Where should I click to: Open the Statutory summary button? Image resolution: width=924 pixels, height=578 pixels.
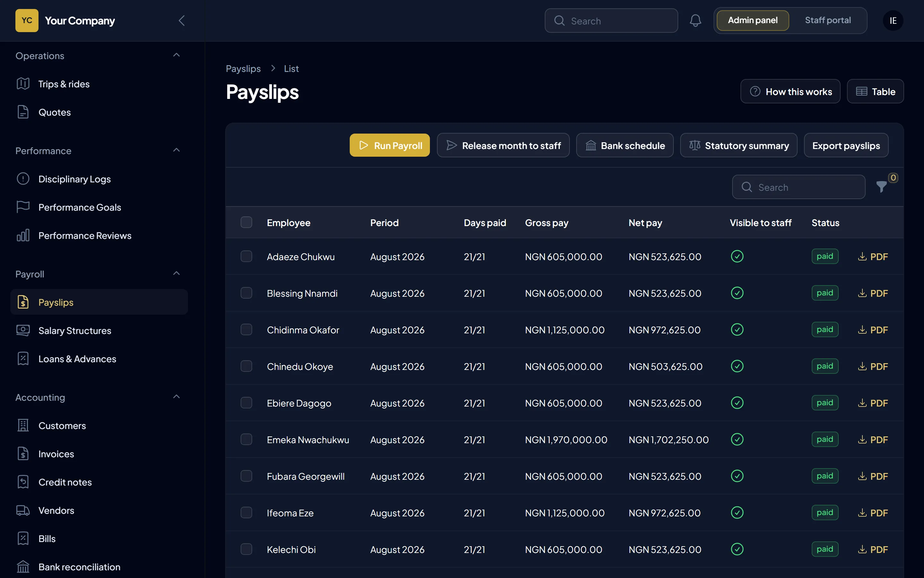click(739, 145)
